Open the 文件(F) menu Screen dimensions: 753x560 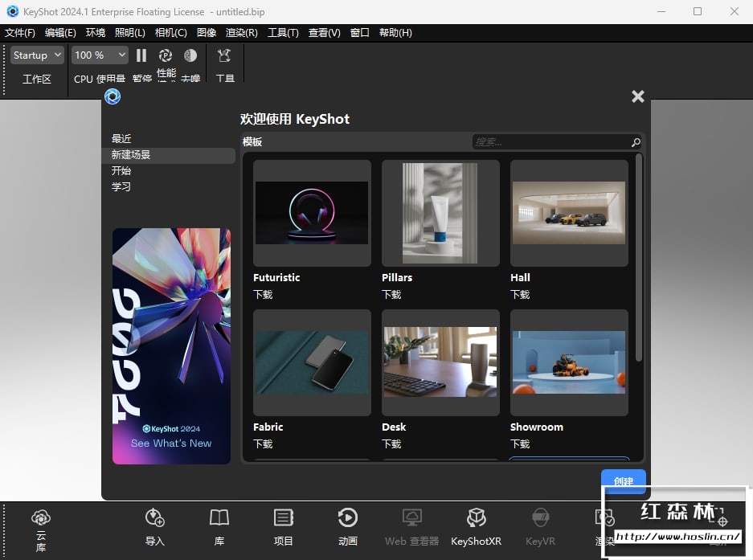point(20,33)
